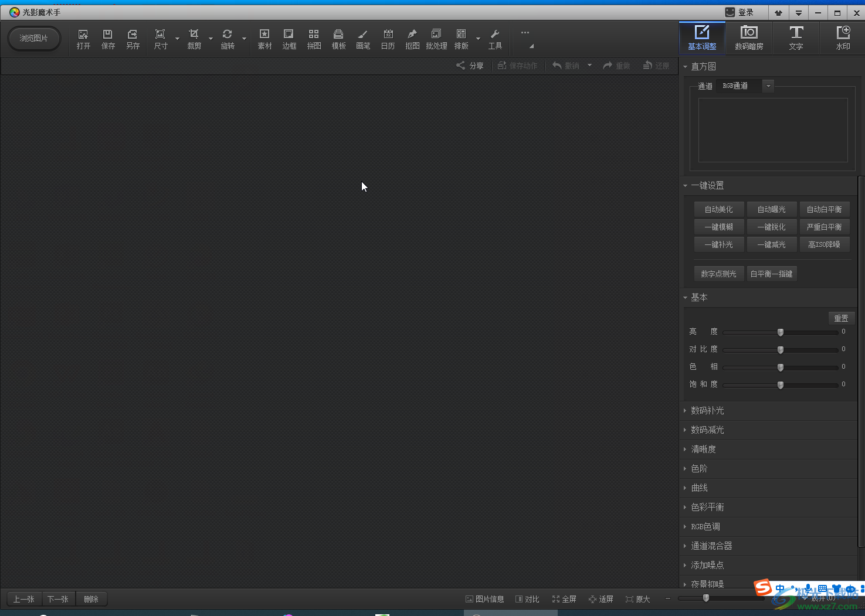Open the 裁剪 dropdown arrow
This screenshot has width=865, height=616.
211,39
